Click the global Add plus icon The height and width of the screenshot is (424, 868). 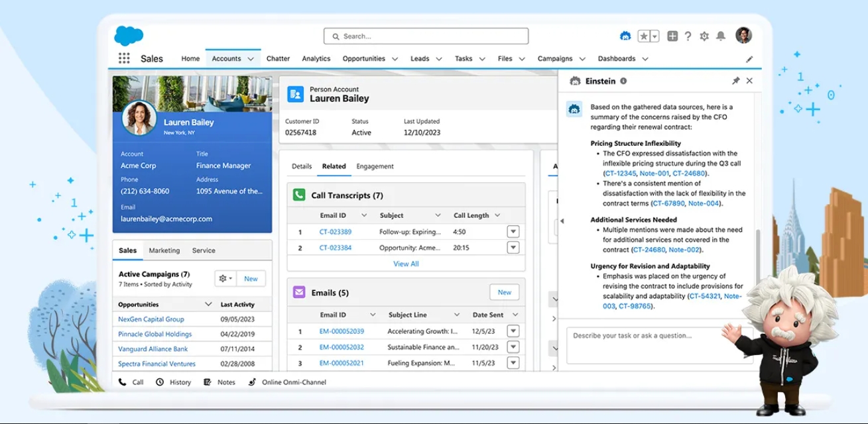672,36
